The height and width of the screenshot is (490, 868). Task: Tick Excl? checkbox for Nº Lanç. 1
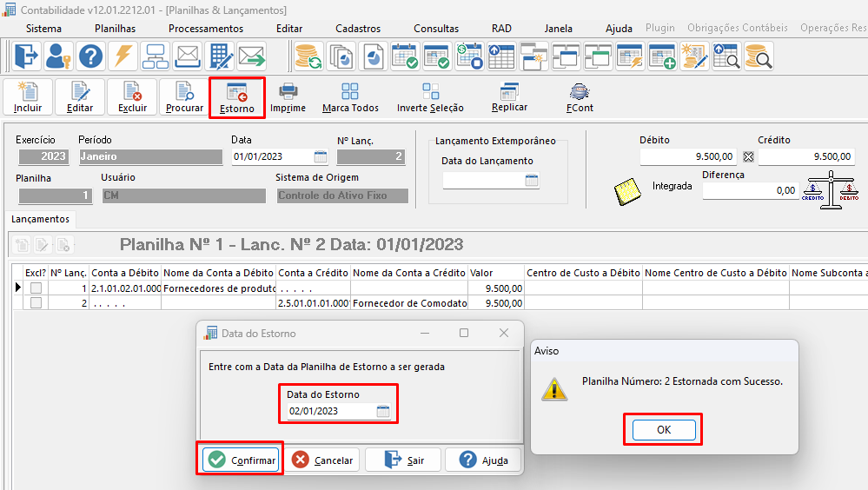coord(36,288)
